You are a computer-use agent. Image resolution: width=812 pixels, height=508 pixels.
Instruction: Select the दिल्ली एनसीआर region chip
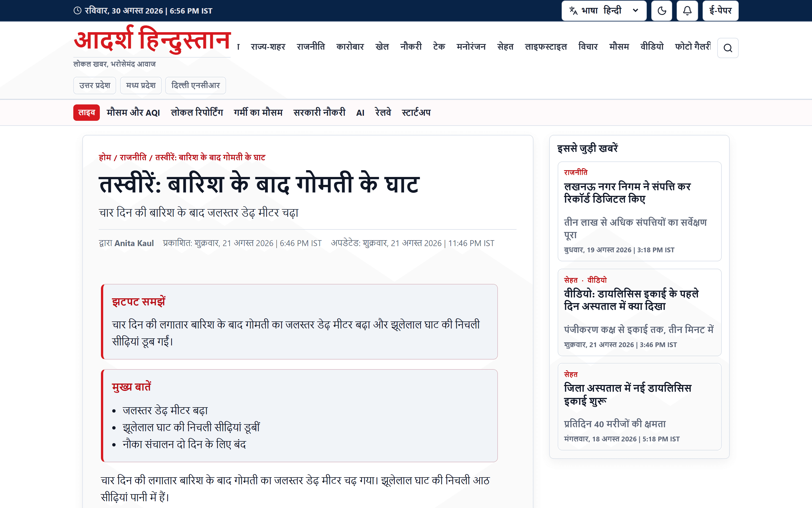pos(196,85)
